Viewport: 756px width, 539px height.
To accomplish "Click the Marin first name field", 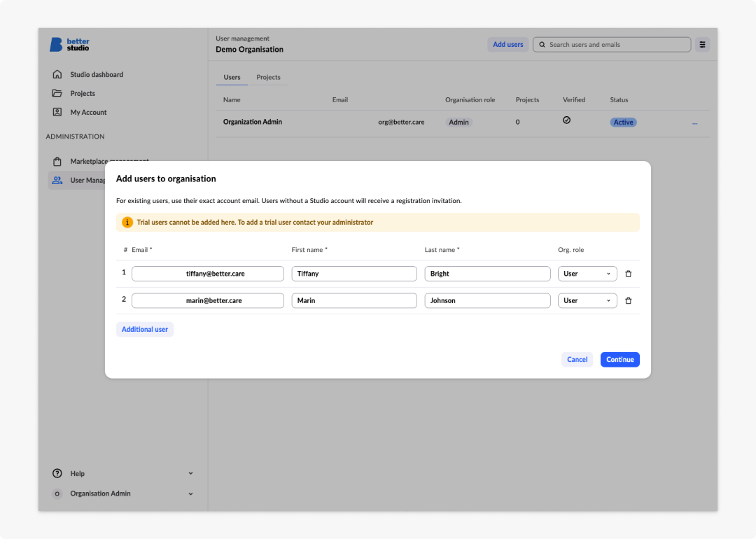I will pos(354,301).
